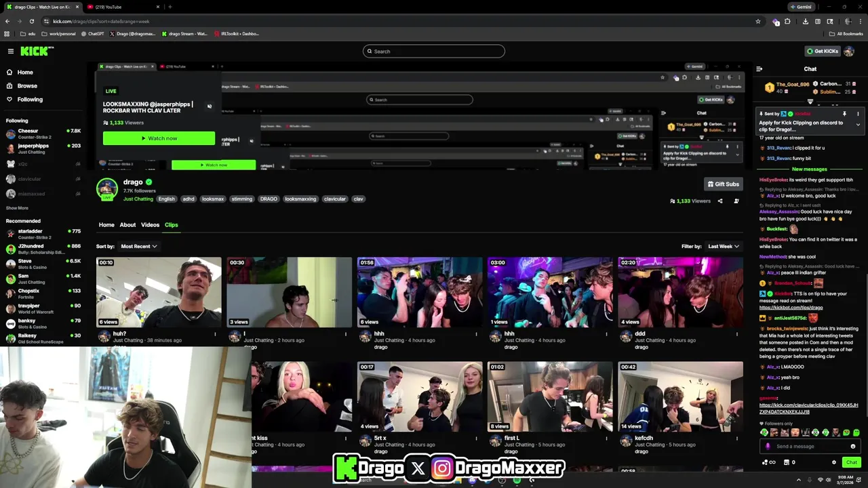868x488 pixels.
Task: Open the Last Week filter dropdown
Action: (x=723, y=246)
